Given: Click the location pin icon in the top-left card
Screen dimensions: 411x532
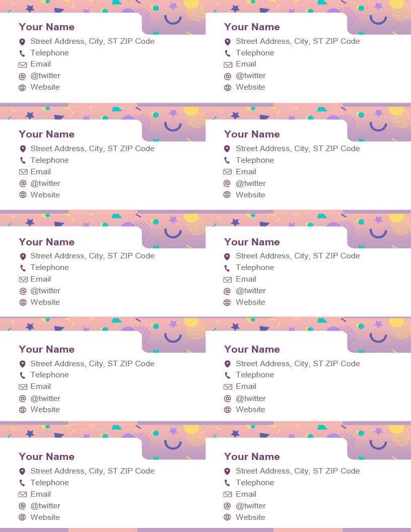Looking at the screenshot, I should click(x=22, y=42).
